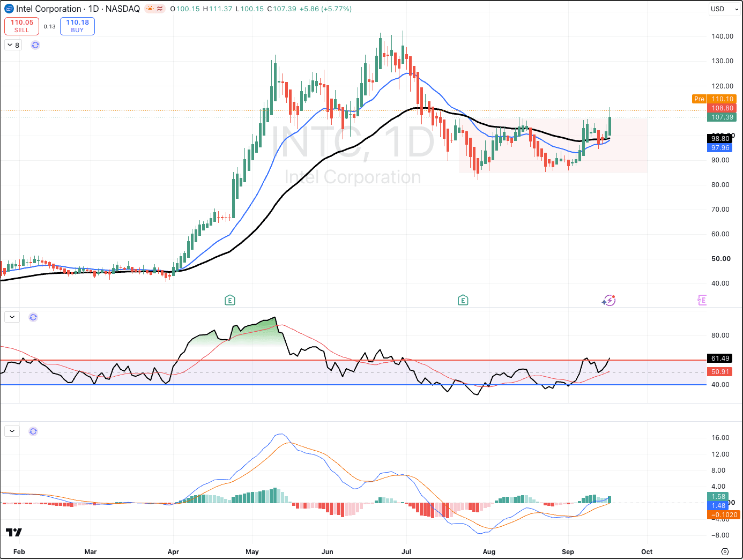Image resolution: width=743 pixels, height=560 pixels.
Task: Open chart settings gear icon
Action: [x=725, y=551]
